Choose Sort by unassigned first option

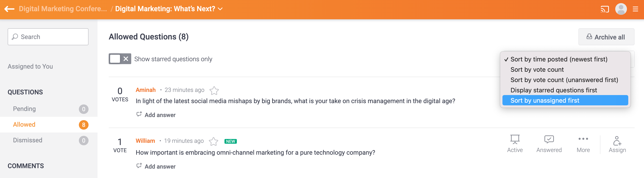(x=544, y=100)
